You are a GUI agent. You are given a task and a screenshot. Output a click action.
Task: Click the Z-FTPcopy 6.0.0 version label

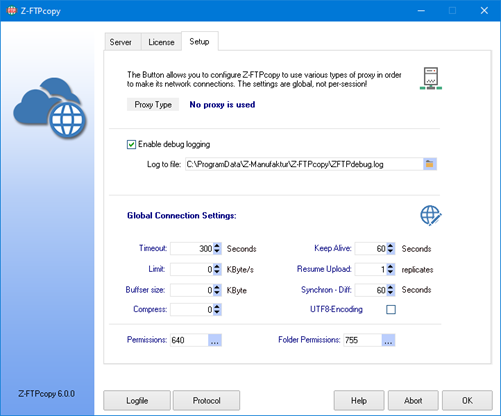[x=47, y=394]
